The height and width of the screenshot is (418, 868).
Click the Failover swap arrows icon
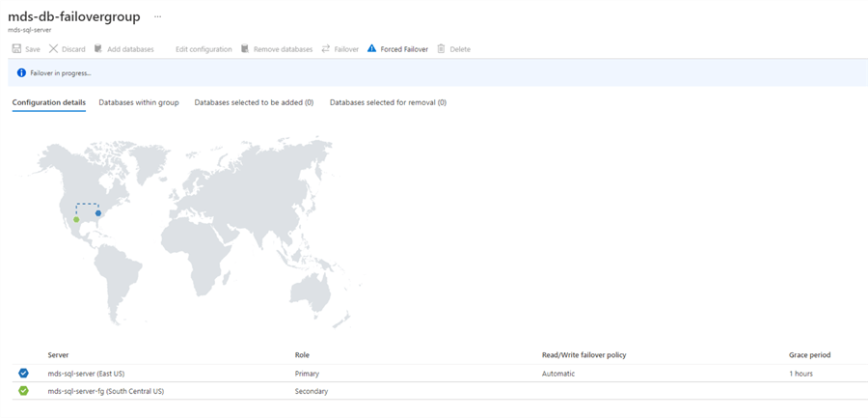point(326,48)
